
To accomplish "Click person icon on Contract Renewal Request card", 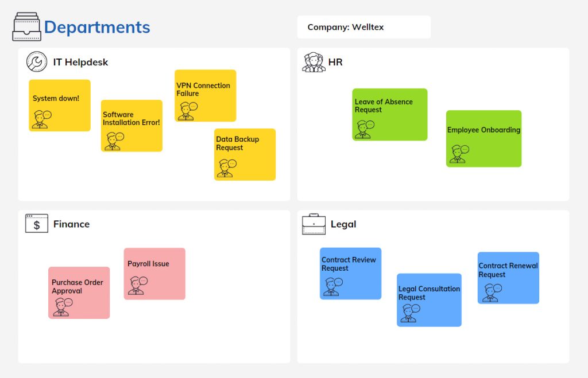I will click(492, 293).
